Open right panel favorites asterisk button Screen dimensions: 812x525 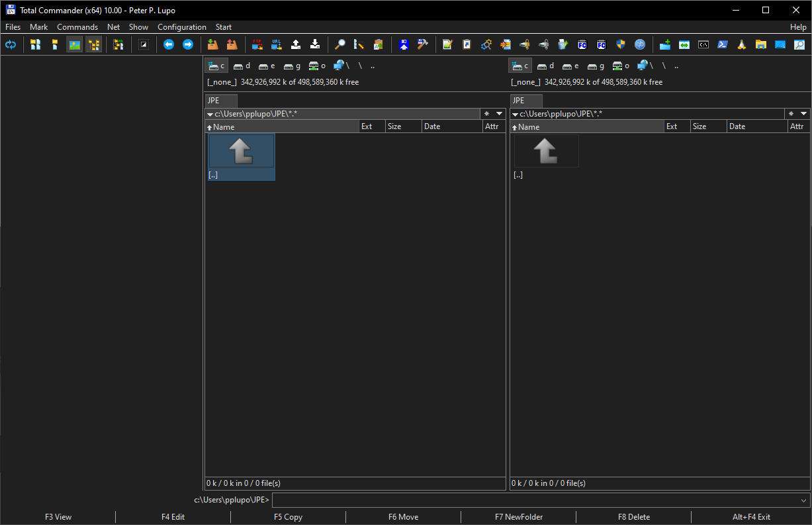[x=791, y=114]
